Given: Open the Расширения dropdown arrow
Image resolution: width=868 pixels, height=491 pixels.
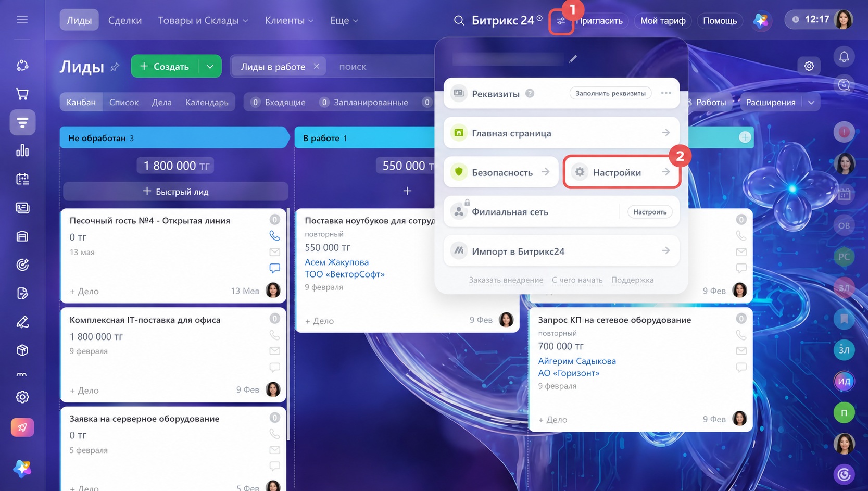Looking at the screenshot, I should [x=811, y=103].
